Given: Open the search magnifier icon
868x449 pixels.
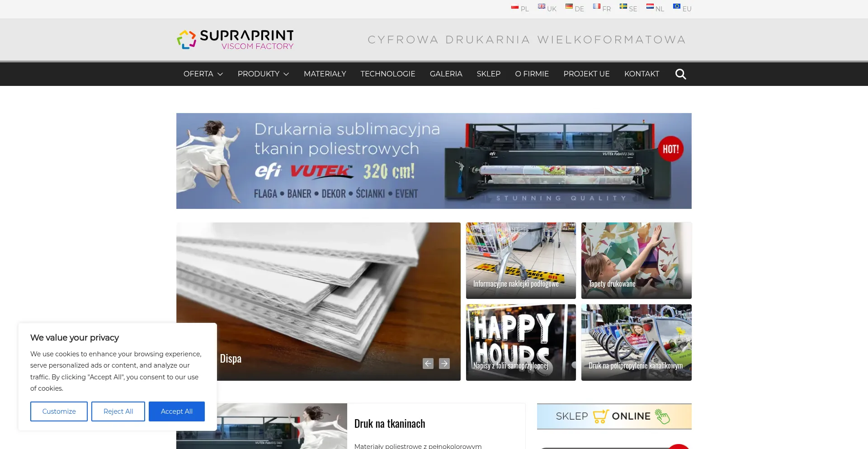Looking at the screenshot, I should [x=680, y=74].
